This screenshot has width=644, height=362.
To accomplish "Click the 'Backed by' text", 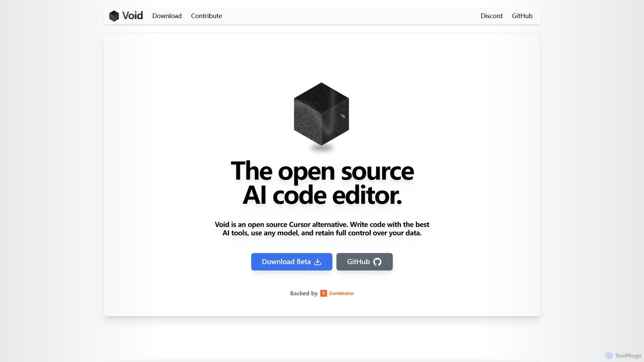I will pyautogui.click(x=304, y=293).
